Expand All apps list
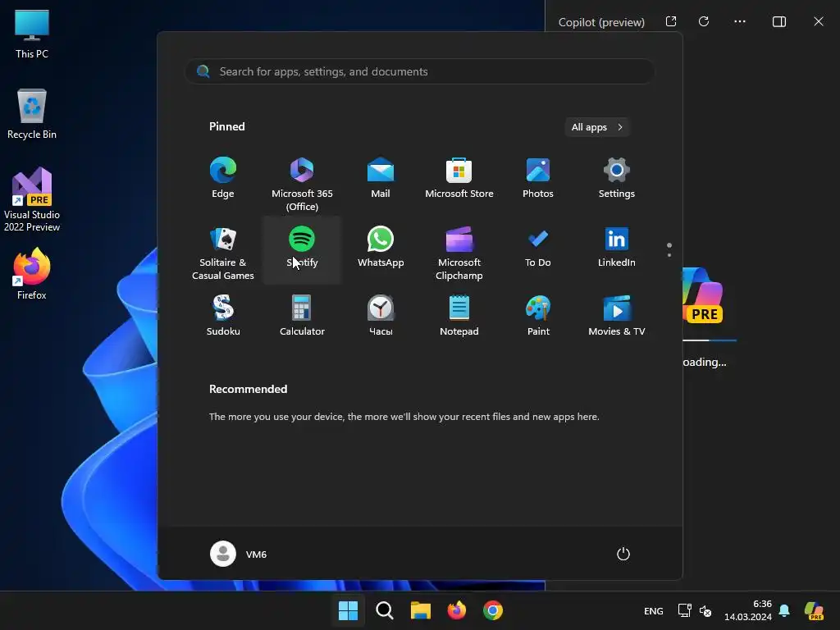The image size is (840, 630). 597,127
